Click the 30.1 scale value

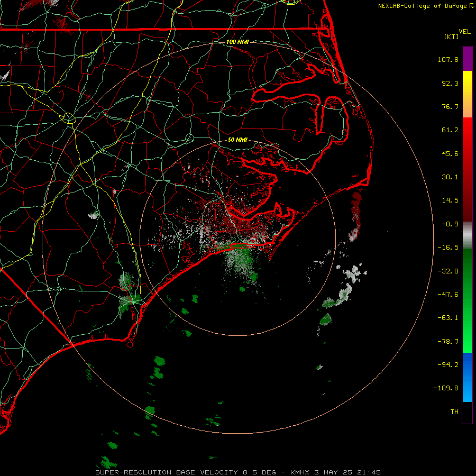(450, 177)
